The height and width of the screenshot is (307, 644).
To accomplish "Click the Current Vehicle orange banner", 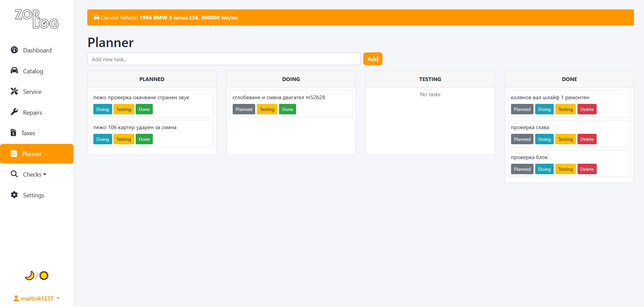I will point(360,17).
